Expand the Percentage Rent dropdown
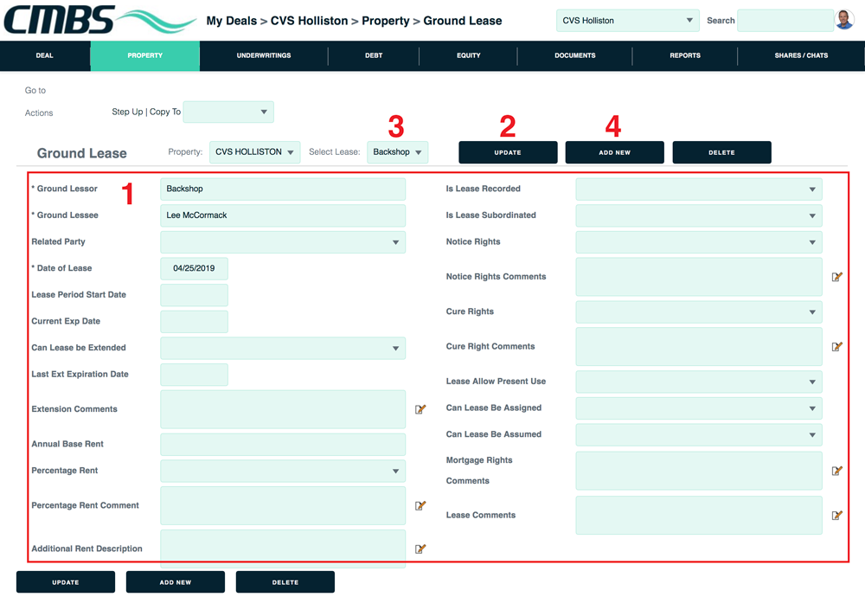 point(283,472)
